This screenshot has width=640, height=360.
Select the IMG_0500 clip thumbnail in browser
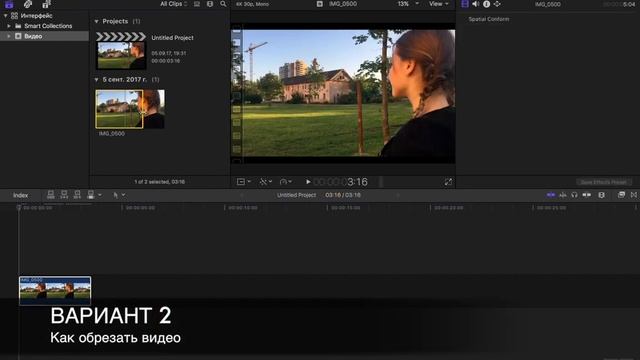click(130, 109)
